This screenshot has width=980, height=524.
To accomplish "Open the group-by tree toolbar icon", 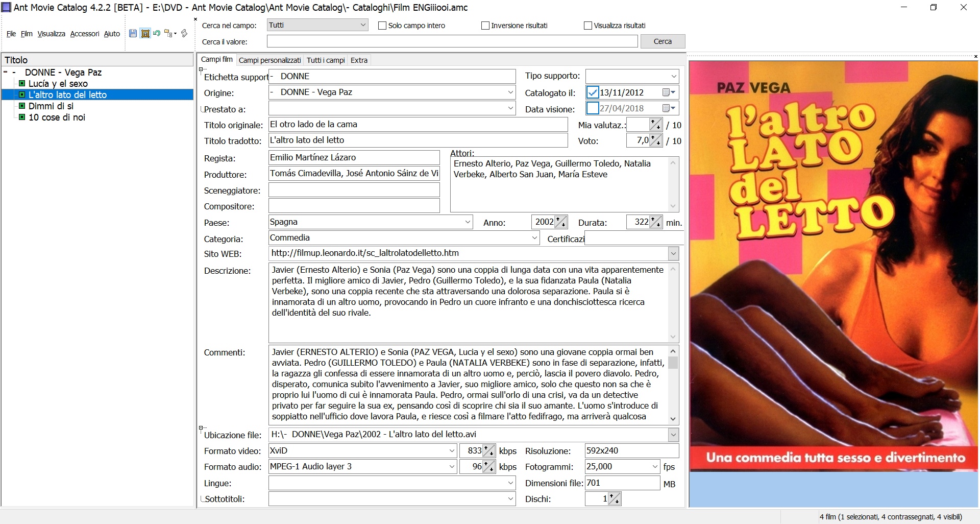I will (x=170, y=34).
